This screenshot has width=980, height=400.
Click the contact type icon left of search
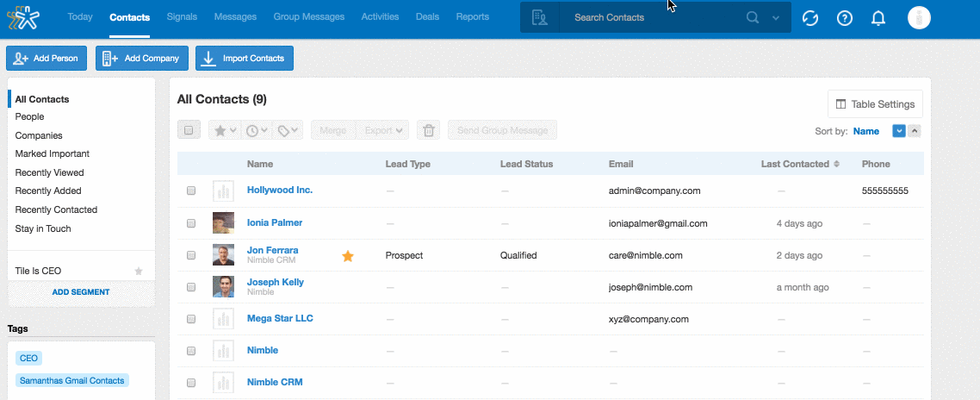(x=540, y=17)
